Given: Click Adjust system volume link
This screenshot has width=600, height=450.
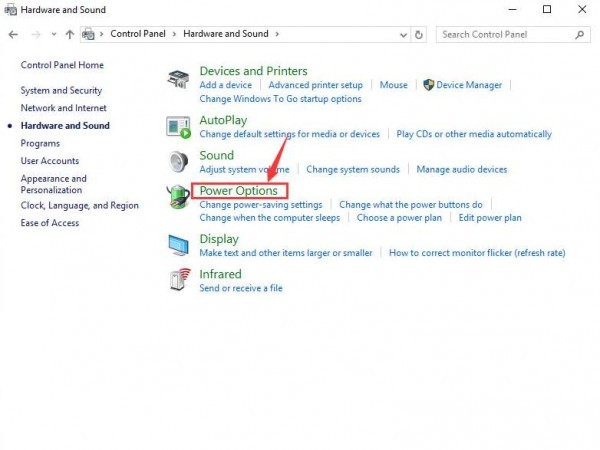Looking at the screenshot, I should (x=244, y=170).
